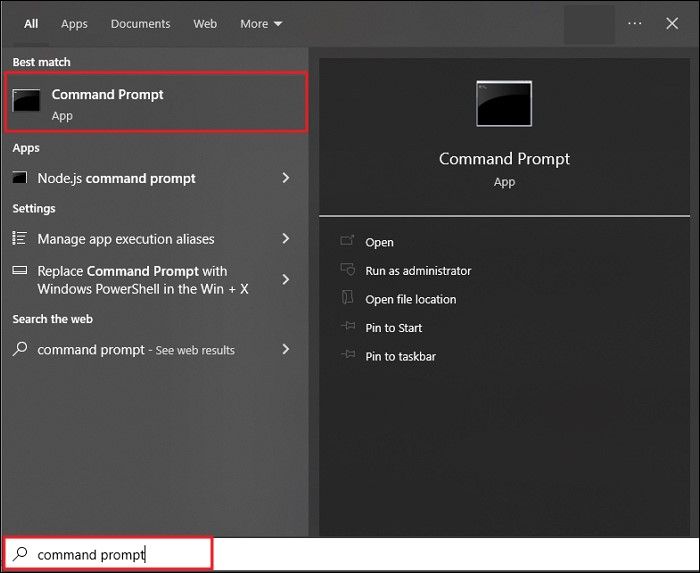Click the search text field containing command prompt

pyautogui.click(x=107, y=554)
